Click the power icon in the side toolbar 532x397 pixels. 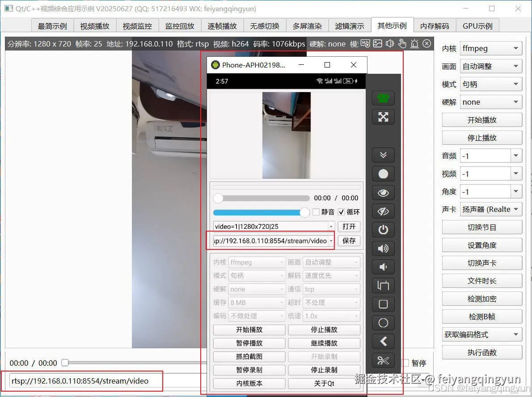tap(383, 230)
